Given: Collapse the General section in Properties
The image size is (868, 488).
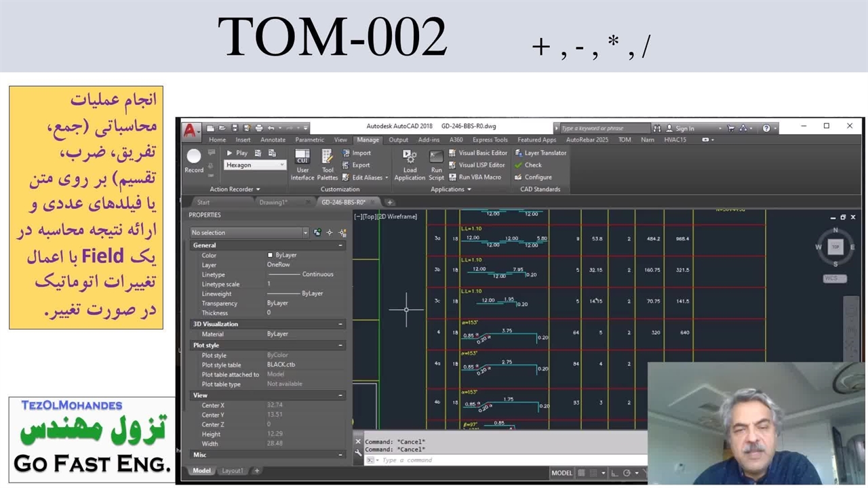Looking at the screenshot, I should point(340,245).
